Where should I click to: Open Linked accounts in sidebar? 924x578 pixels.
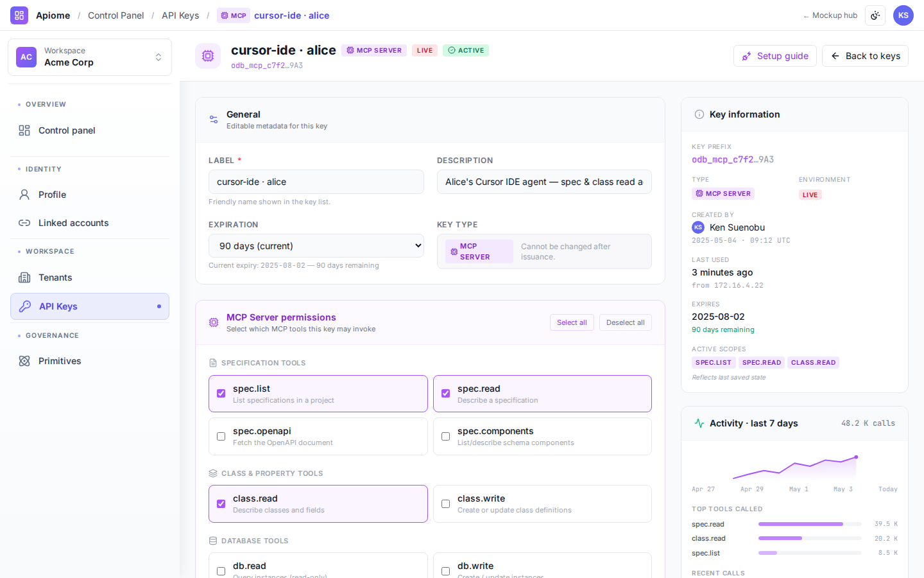coord(90,223)
